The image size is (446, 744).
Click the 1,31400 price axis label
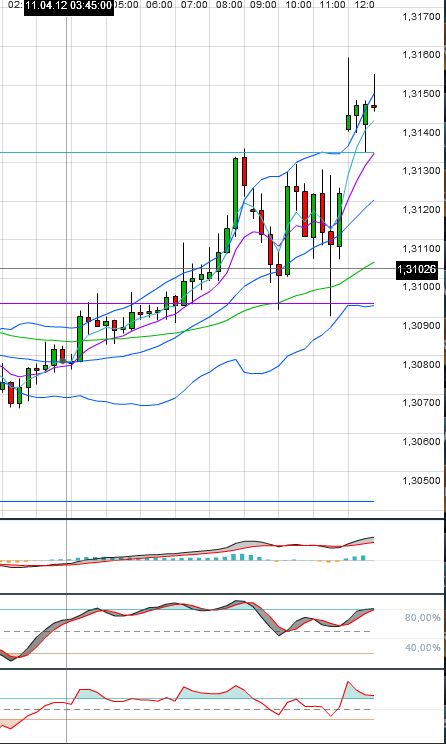[x=421, y=132]
